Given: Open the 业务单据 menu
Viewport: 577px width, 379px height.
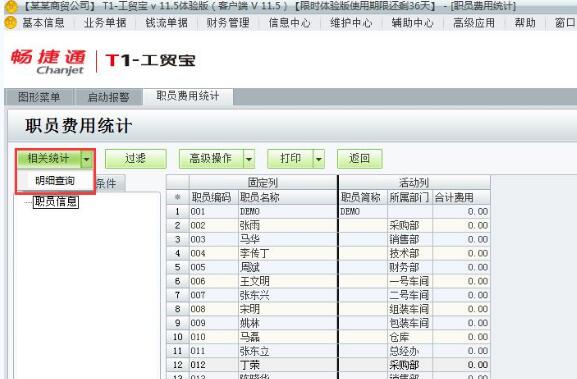Looking at the screenshot, I should tap(105, 23).
